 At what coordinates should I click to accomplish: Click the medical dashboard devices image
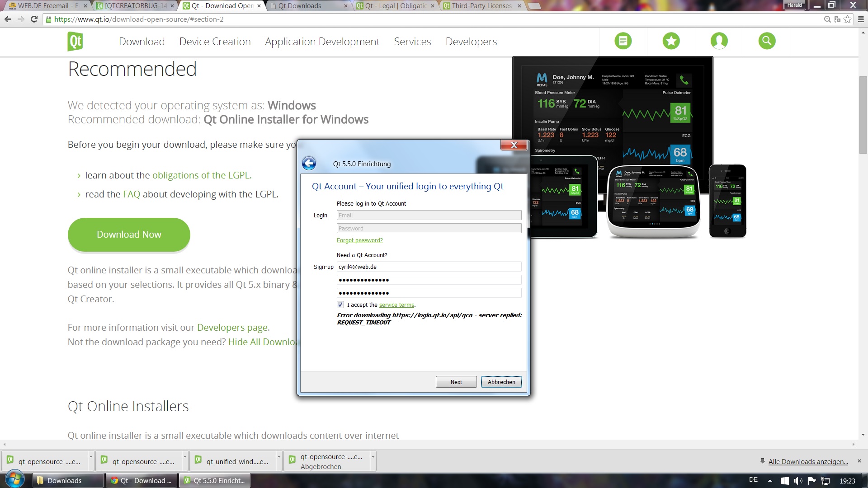[629, 147]
